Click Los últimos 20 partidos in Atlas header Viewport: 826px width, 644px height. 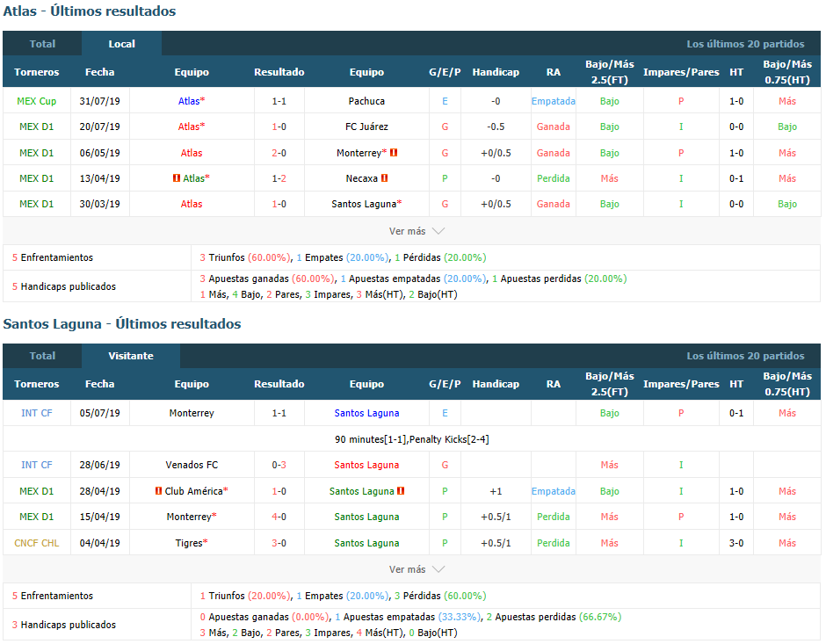(x=745, y=44)
